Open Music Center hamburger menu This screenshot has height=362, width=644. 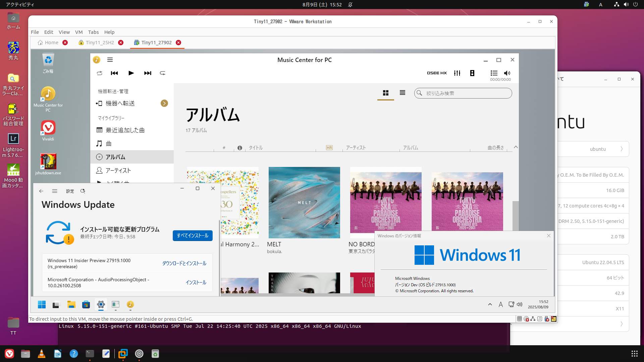(110, 60)
